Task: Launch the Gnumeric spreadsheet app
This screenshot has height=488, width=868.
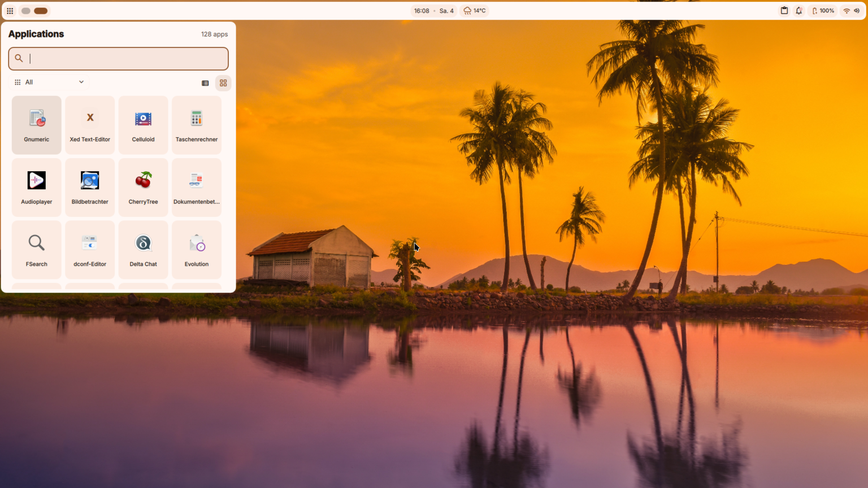Action: [x=37, y=125]
